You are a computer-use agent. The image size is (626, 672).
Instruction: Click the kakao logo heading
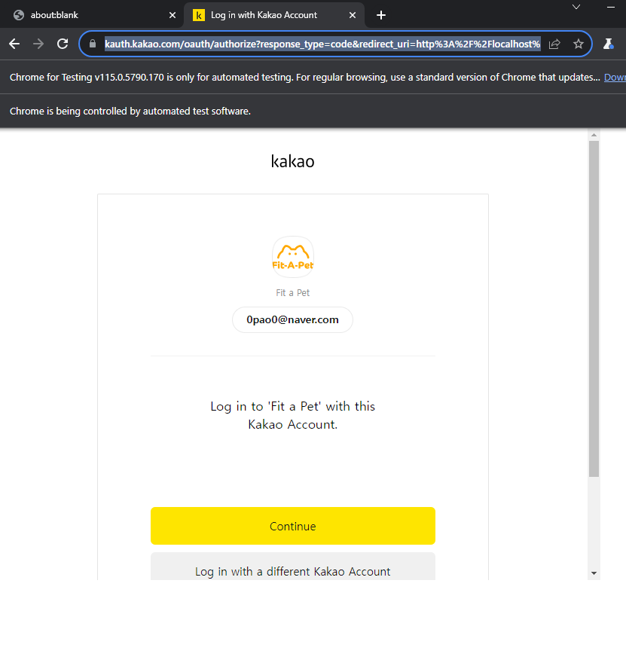292,161
